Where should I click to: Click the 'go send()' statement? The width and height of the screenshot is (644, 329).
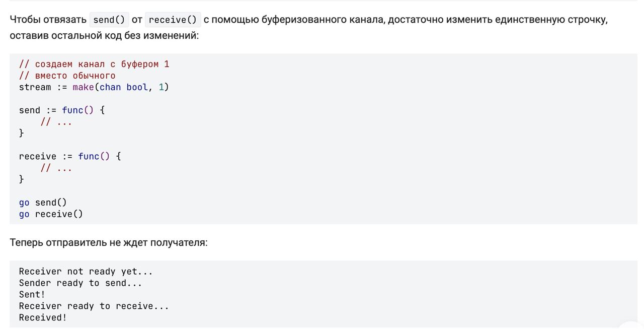[x=43, y=203]
